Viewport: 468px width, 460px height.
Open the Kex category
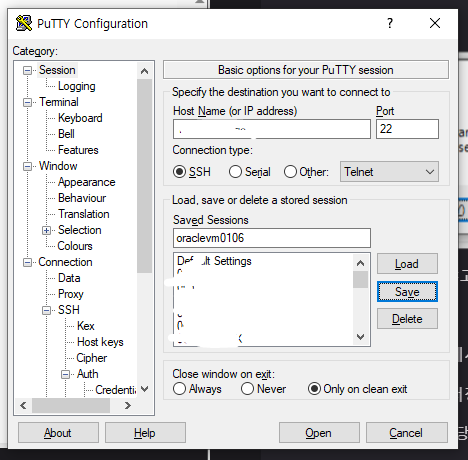coord(86,326)
